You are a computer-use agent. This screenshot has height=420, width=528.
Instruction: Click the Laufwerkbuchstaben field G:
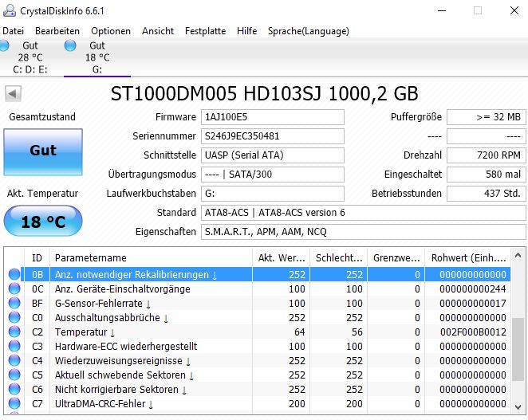pyautogui.click(x=273, y=194)
